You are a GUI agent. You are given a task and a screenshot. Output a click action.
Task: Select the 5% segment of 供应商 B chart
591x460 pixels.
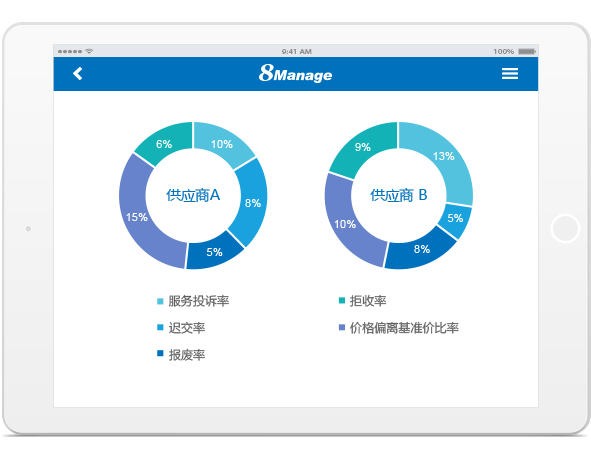tap(455, 218)
